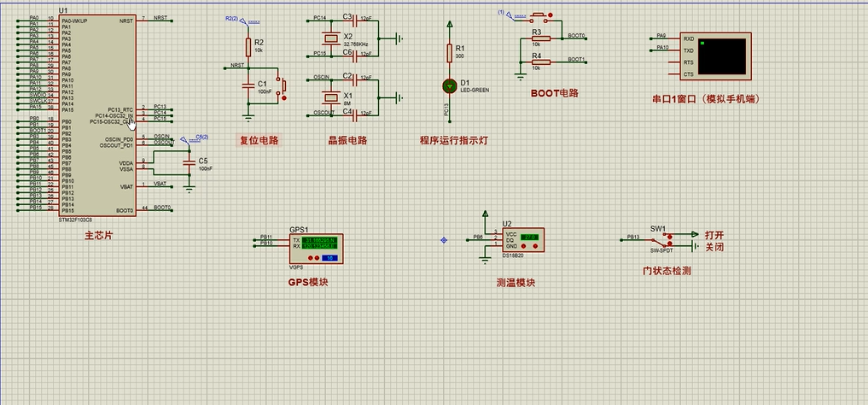The image size is (868, 405).
Task: Click the NRST pin label on U1
Action: (x=125, y=21)
